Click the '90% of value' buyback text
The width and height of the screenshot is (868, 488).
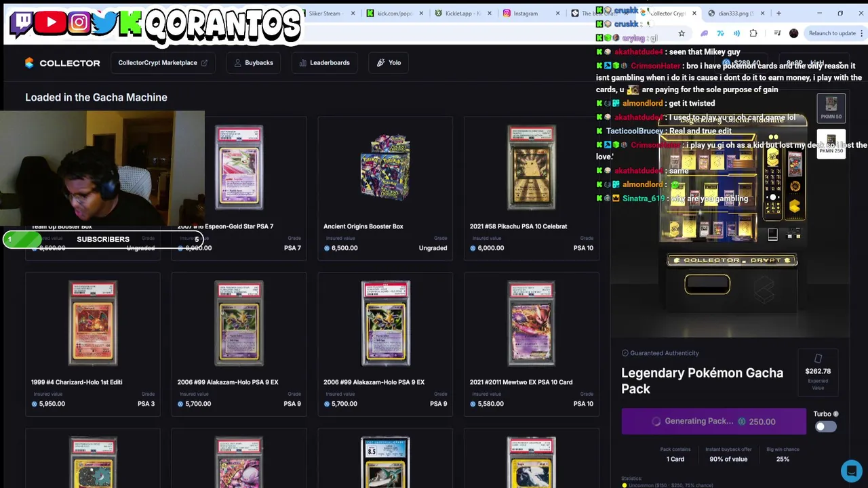[x=728, y=459]
